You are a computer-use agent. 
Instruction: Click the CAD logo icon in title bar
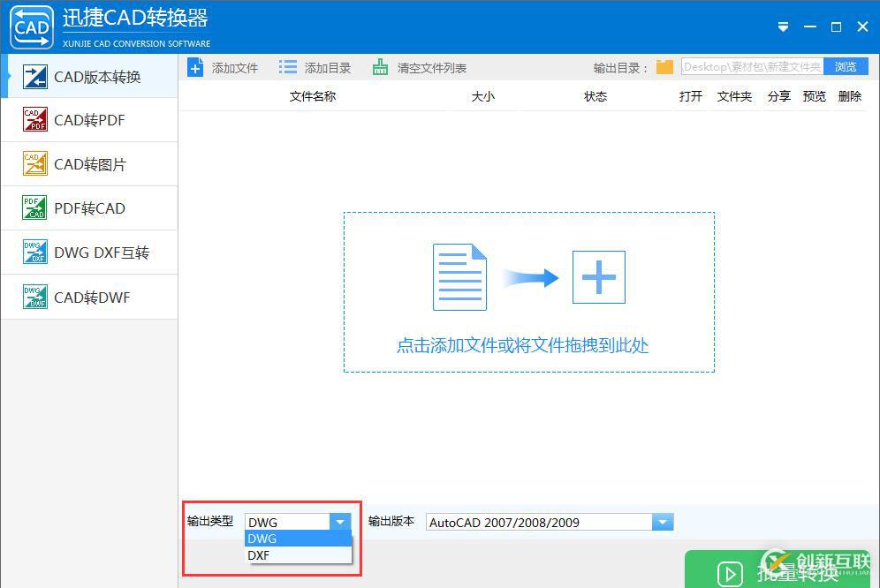[31, 26]
